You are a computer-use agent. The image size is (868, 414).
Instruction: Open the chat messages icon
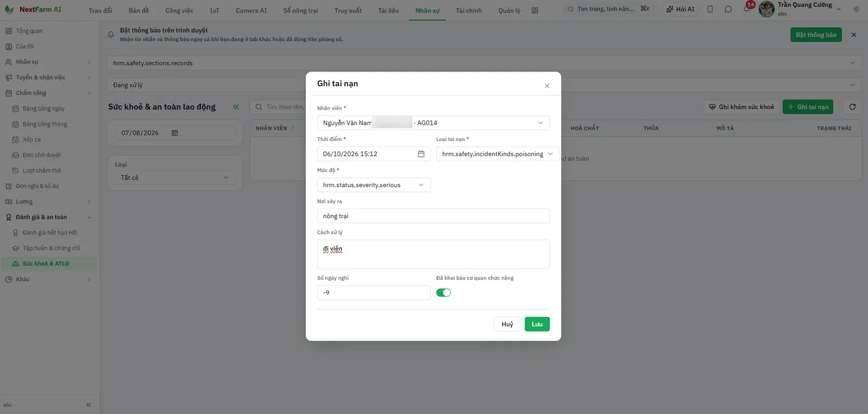728,9
